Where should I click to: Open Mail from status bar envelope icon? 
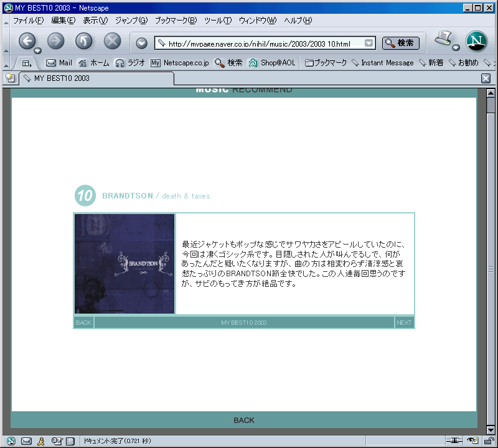pyautogui.click(x=26, y=441)
